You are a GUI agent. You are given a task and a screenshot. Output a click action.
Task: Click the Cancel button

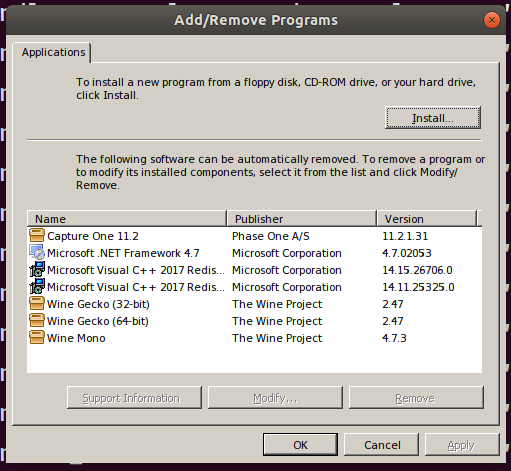(381, 445)
